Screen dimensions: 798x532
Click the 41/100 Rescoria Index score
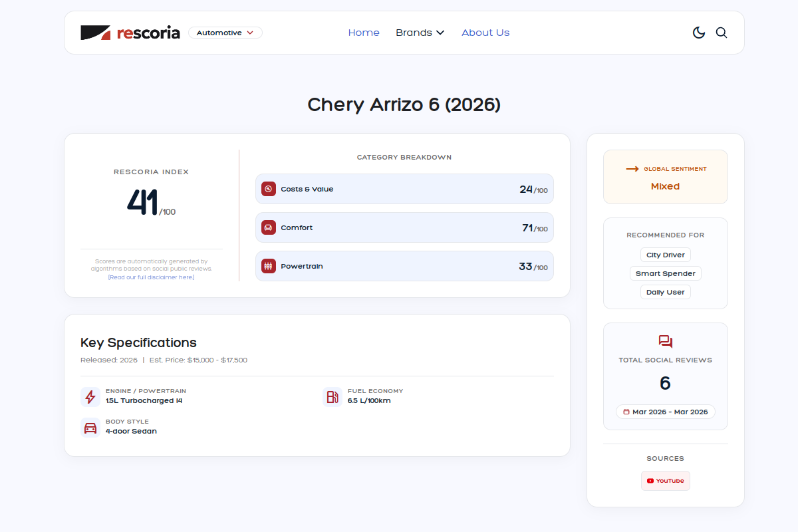(x=152, y=203)
